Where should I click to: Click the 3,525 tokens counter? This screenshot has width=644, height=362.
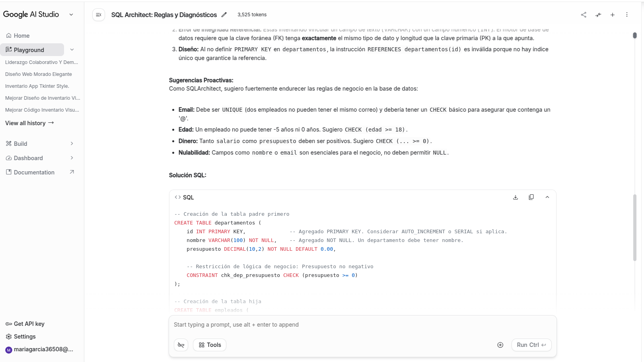point(252,15)
